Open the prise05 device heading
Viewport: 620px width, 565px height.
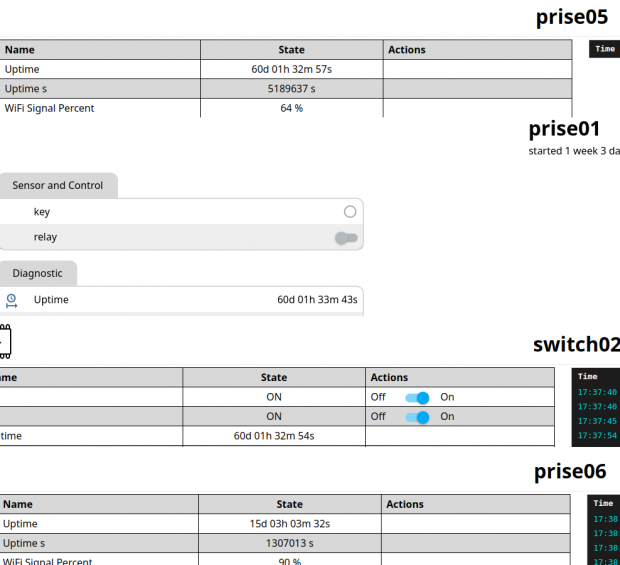click(x=571, y=17)
